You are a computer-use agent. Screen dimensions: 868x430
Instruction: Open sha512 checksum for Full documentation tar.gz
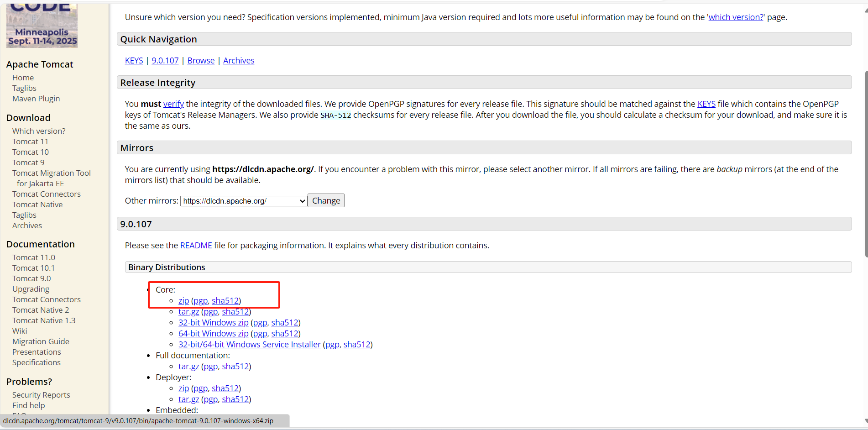(x=235, y=366)
